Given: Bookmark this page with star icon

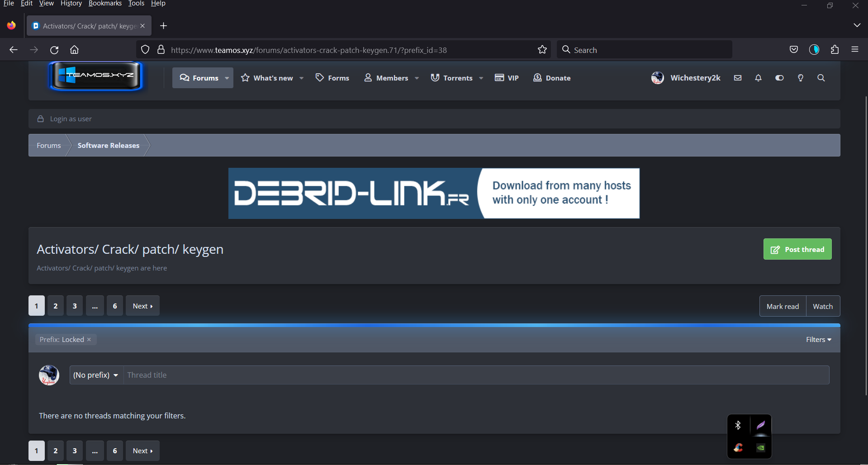Looking at the screenshot, I should point(542,50).
